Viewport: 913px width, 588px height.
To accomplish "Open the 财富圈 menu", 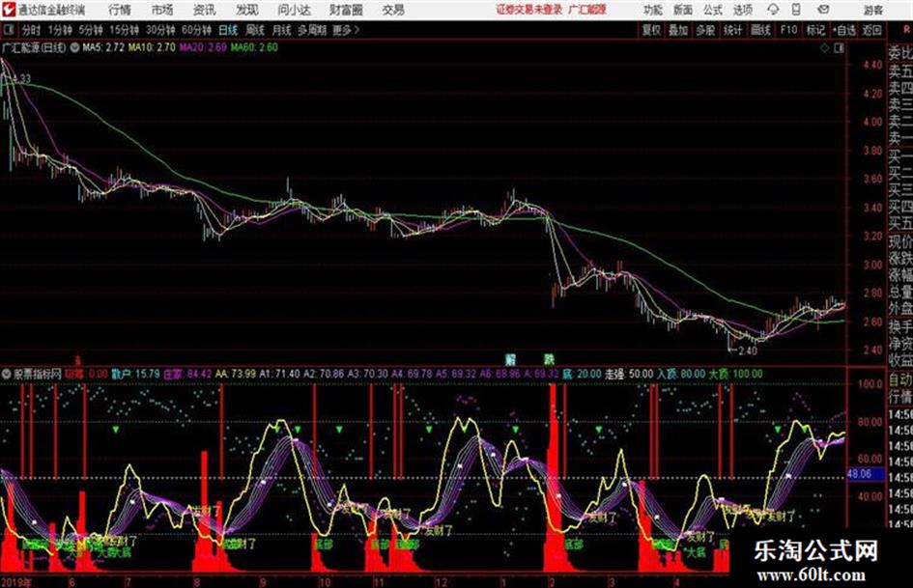I will [346, 10].
